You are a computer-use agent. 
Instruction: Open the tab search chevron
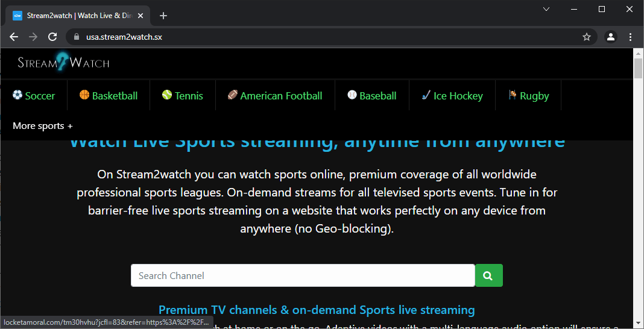point(546,9)
